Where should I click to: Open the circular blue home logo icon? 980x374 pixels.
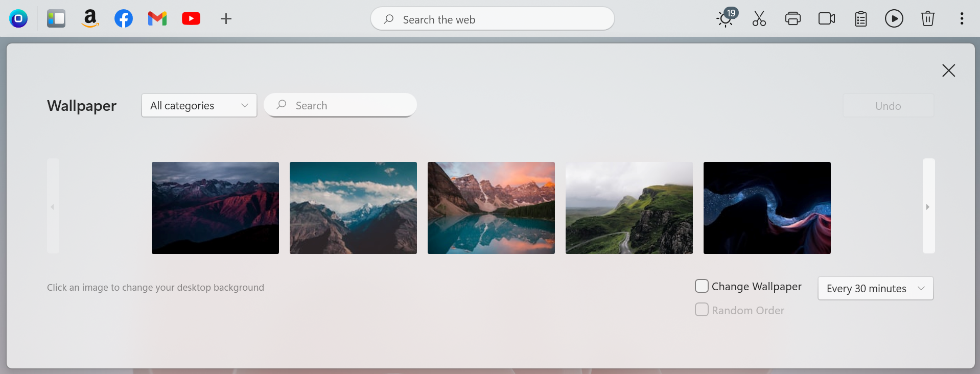18,19
